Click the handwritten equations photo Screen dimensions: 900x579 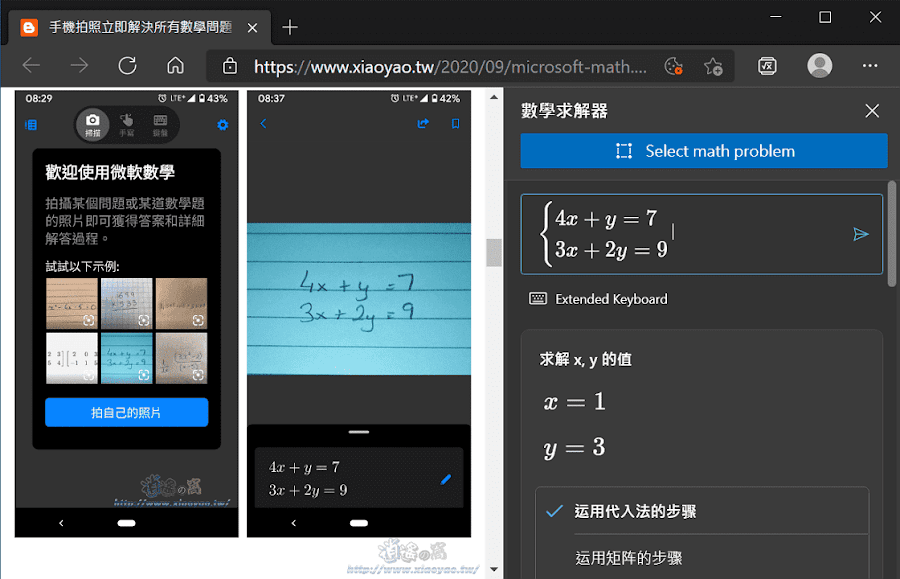[359, 299]
